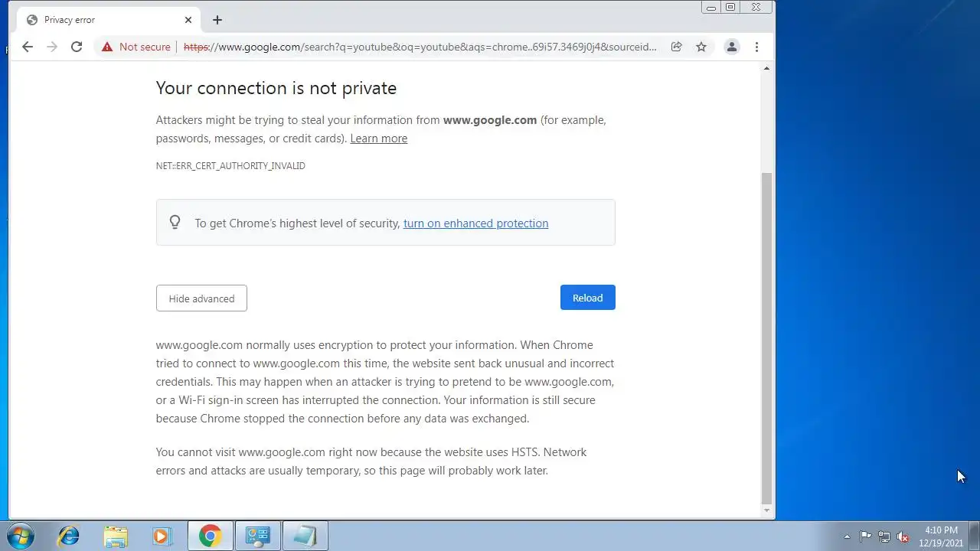Click the NET::ERR_CERT_AUTHORITY_INVALID error code

tap(230, 166)
